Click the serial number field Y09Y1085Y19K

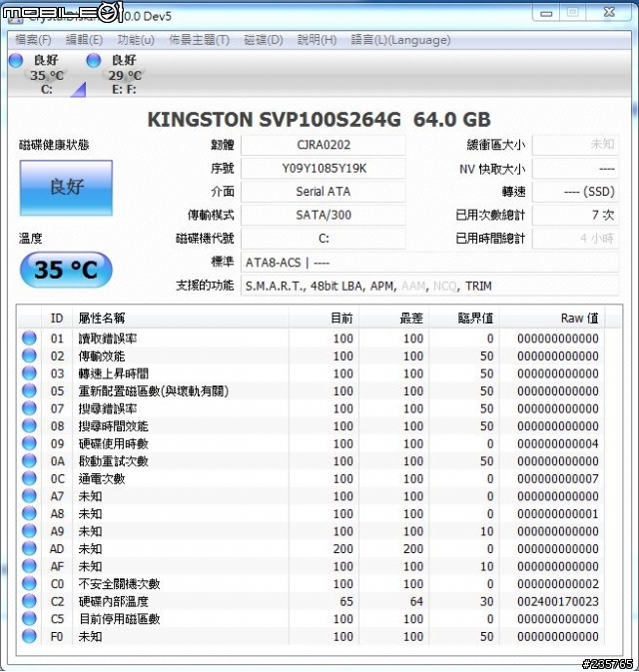(323, 168)
